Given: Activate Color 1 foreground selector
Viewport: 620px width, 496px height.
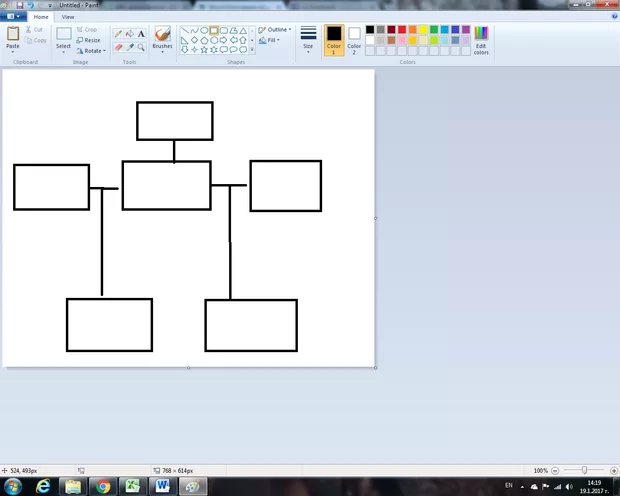Looking at the screenshot, I should pyautogui.click(x=333, y=38).
